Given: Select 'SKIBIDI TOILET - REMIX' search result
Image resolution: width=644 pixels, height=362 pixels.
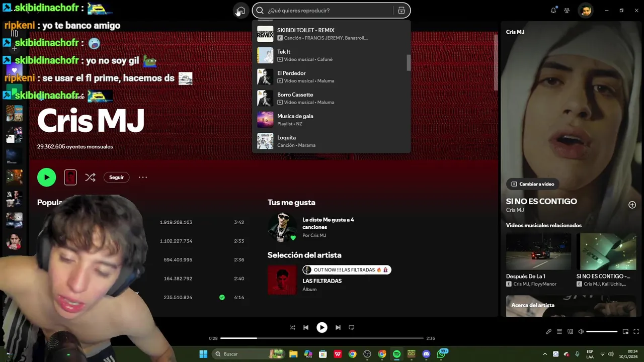Looking at the screenshot, I should [x=332, y=34].
